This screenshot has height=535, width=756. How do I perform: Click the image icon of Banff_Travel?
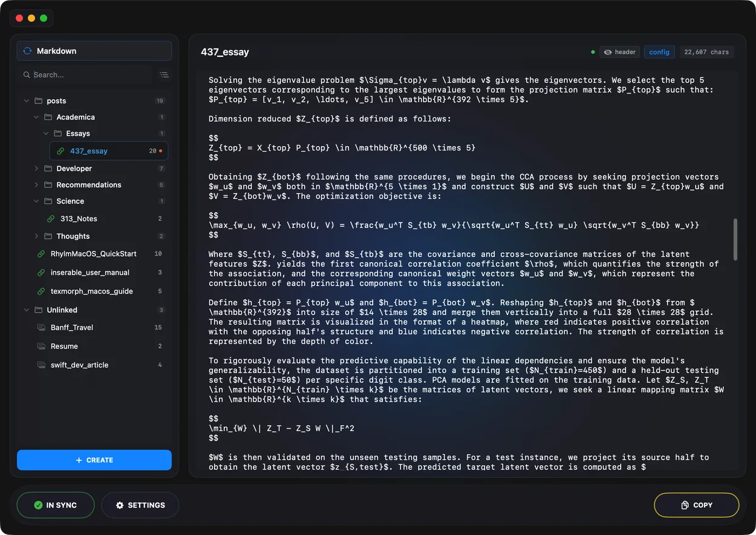tap(41, 328)
